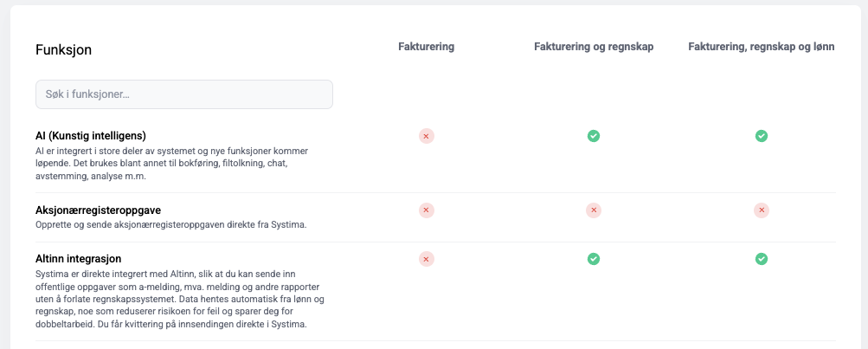Click red cross for Aksjonærregisteroppgave under Fakturering og regnskap
This screenshot has height=349, width=868.
click(x=594, y=210)
